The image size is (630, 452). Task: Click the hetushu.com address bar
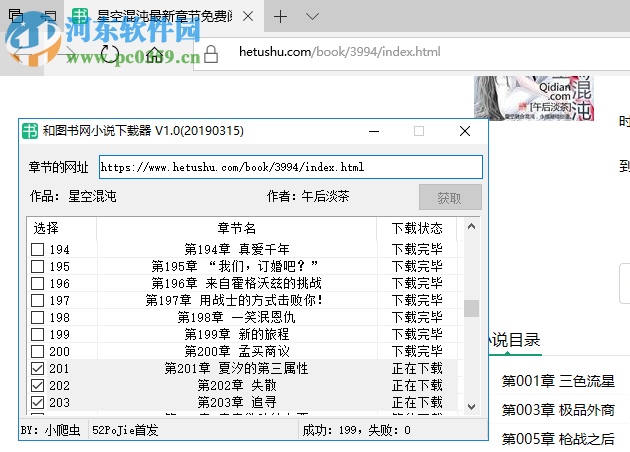(411, 52)
